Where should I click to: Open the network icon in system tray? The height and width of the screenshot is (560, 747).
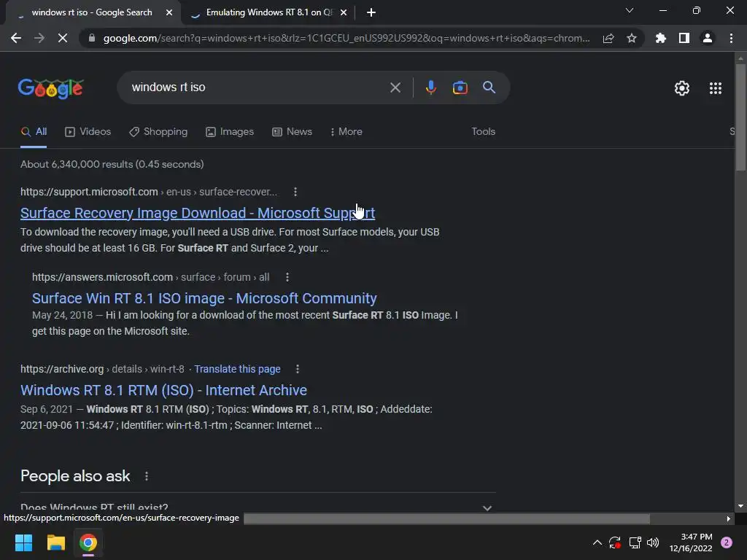pyautogui.click(x=635, y=542)
